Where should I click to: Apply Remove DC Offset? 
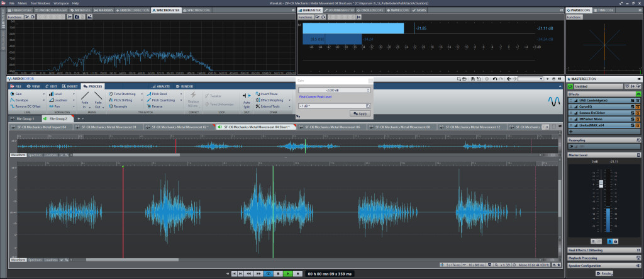(26, 106)
